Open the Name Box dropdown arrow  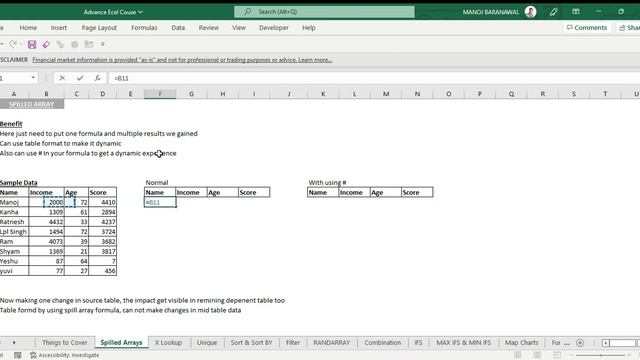[x=33, y=78]
